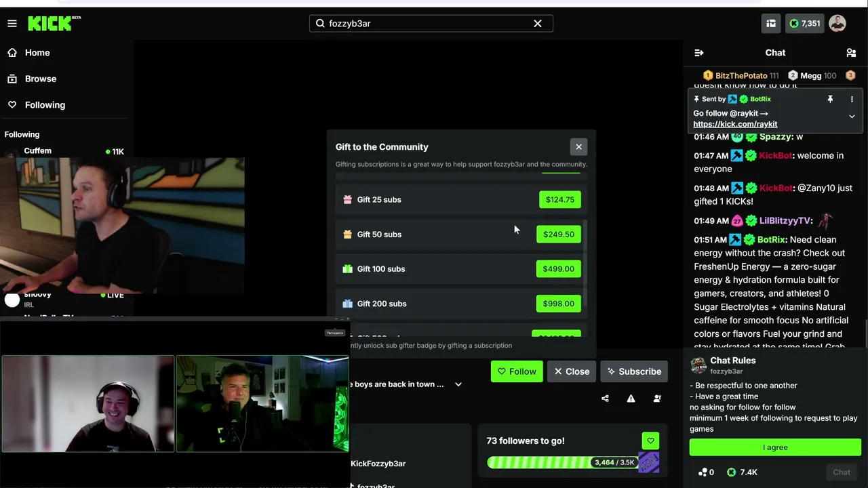
Task: Click the user icon beside the report icon
Action: coord(657,399)
